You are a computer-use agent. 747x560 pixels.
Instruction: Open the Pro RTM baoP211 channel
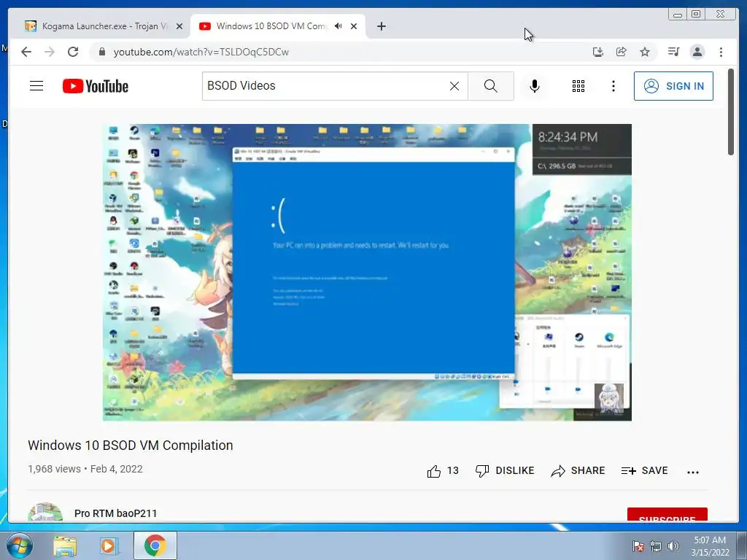tap(116, 513)
